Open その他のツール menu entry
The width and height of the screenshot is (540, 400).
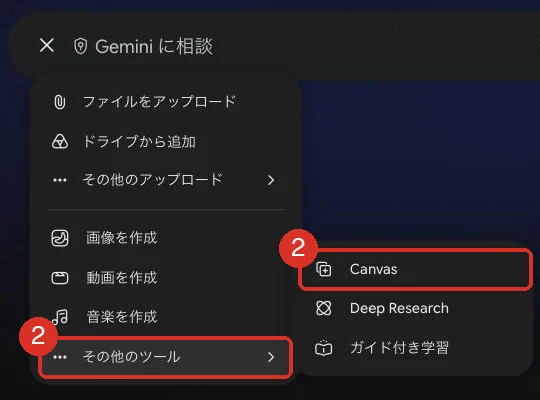[166, 357]
